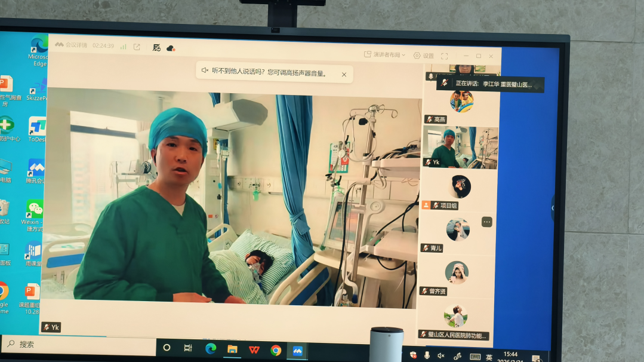Select the Yk video thumbnail in participant list
This screenshot has width=644, height=362.
coord(460,147)
